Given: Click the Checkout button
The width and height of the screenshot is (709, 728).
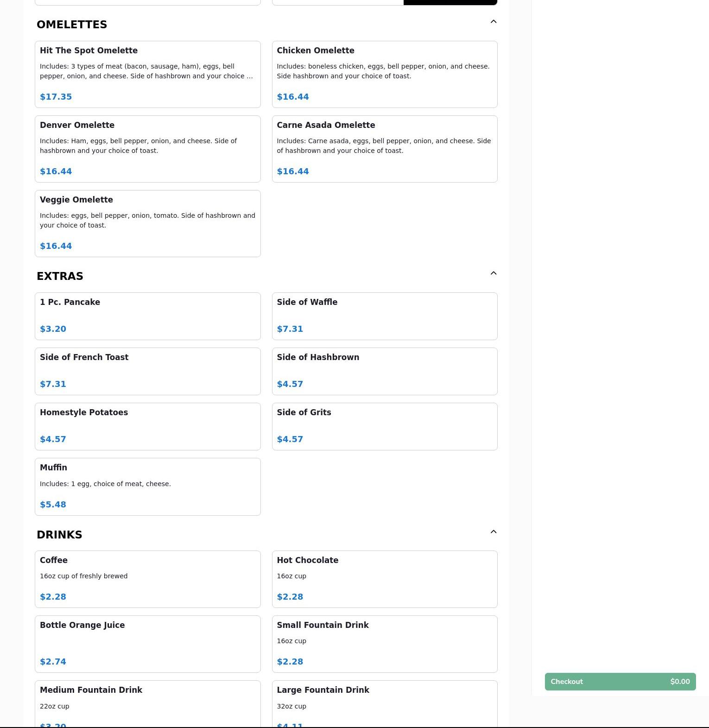Looking at the screenshot, I should click(x=620, y=682).
